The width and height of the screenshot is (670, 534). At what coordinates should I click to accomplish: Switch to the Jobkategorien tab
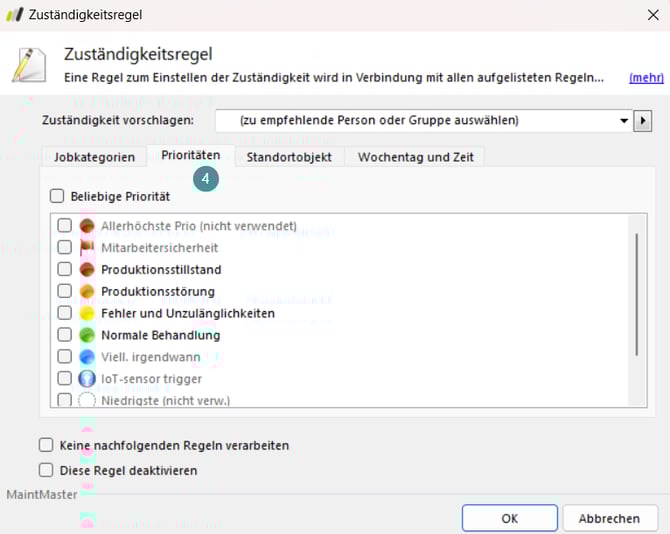tap(94, 157)
